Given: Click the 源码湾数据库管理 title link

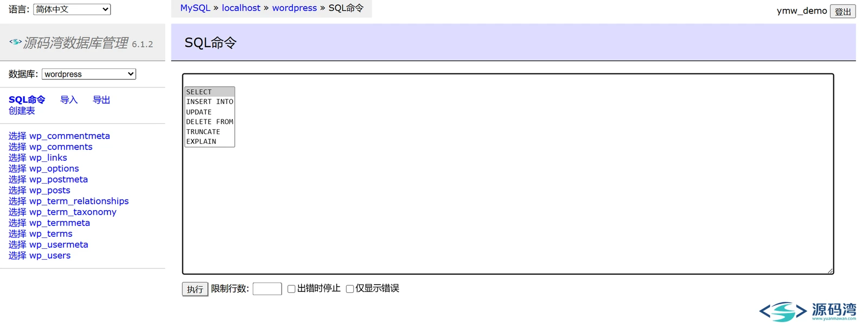Looking at the screenshot, I should tap(76, 43).
